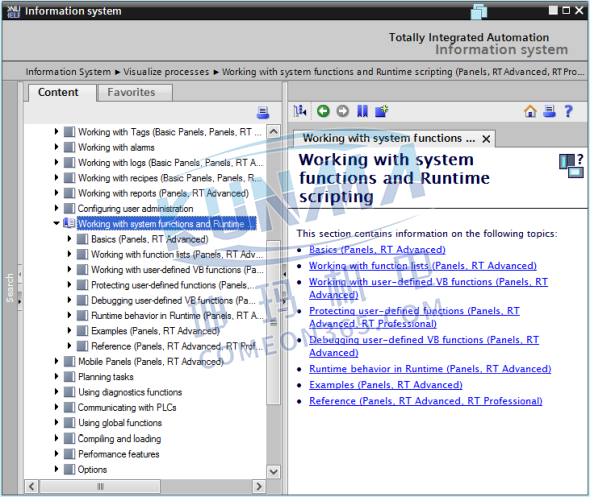
Task: Click the stacked windows icon in title bar
Action: point(479,11)
